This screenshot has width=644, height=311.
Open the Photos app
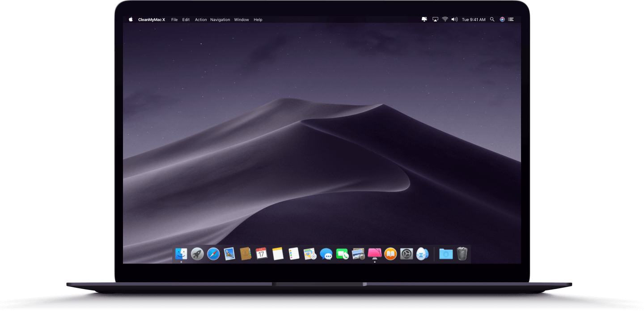[x=358, y=254]
